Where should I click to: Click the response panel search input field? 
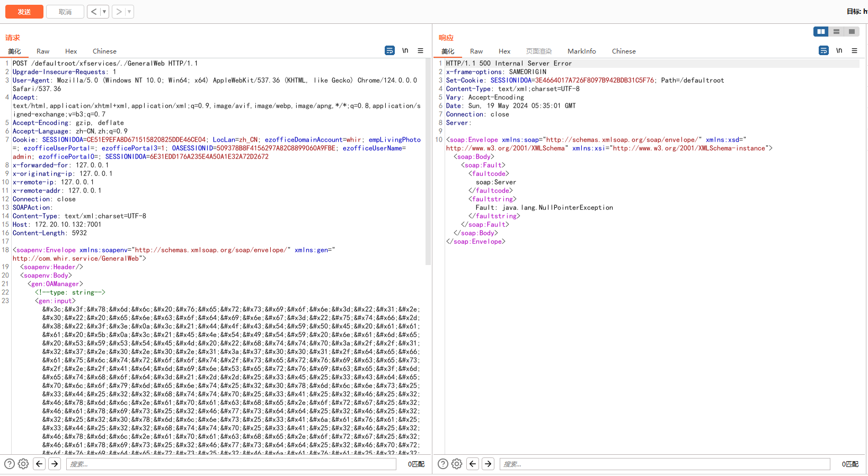point(665,464)
